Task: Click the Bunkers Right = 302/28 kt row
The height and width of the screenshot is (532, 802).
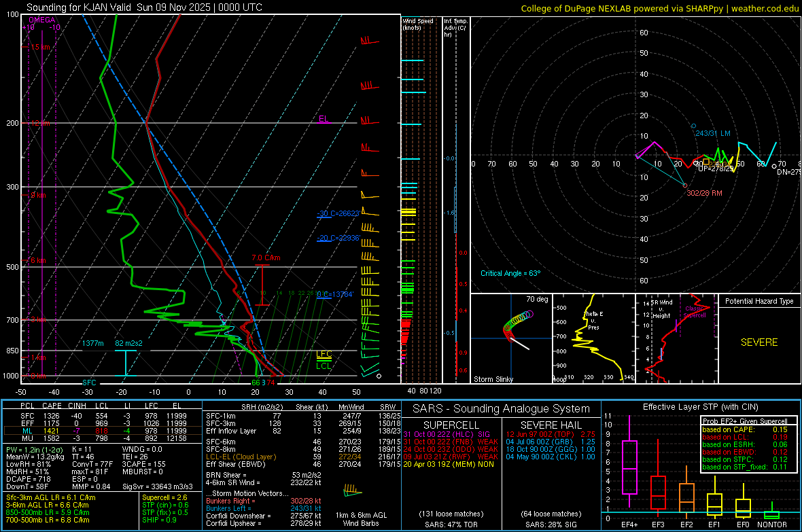Action: (264, 501)
